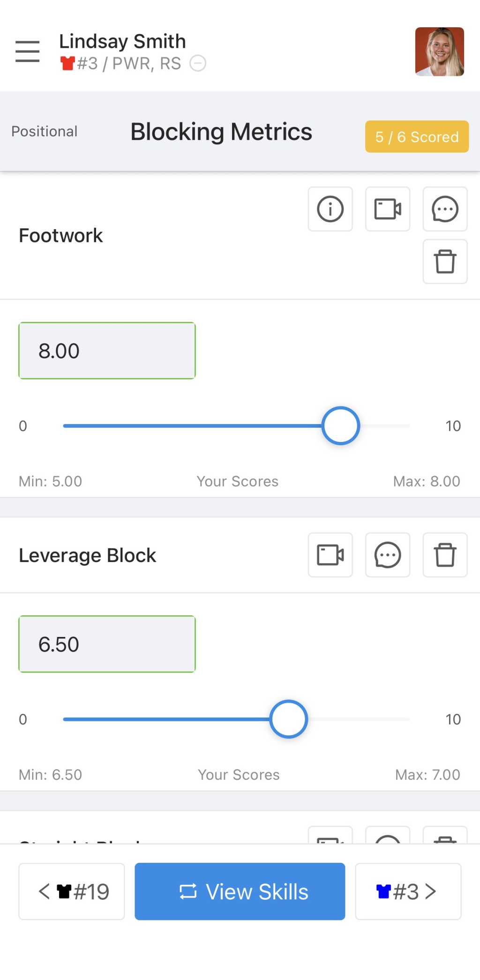
Task: Add video for Footwork skill
Action: (387, 209)
